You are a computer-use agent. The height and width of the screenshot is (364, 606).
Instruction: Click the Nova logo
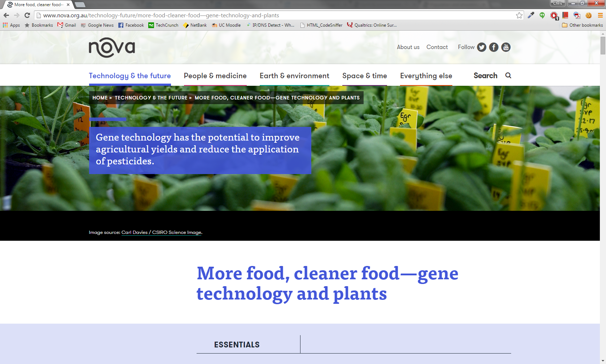pos(112,47)
